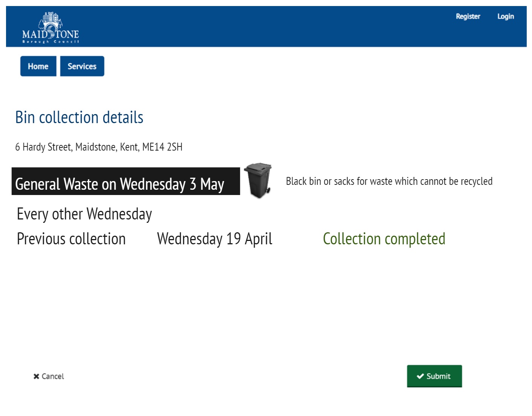Screen dimensions: 532x416
Task: Click the black wheelie bin image
Action: 258,180
